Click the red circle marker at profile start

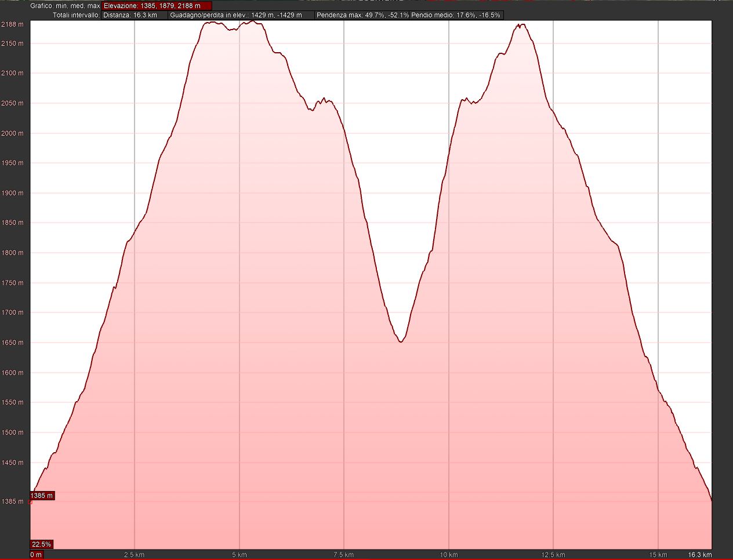[x=30, y=502]
